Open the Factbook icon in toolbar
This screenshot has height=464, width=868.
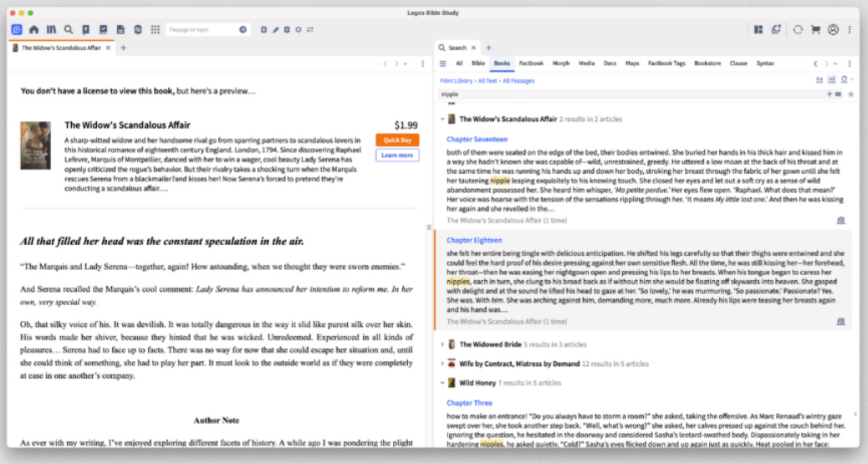click(86, 29)
